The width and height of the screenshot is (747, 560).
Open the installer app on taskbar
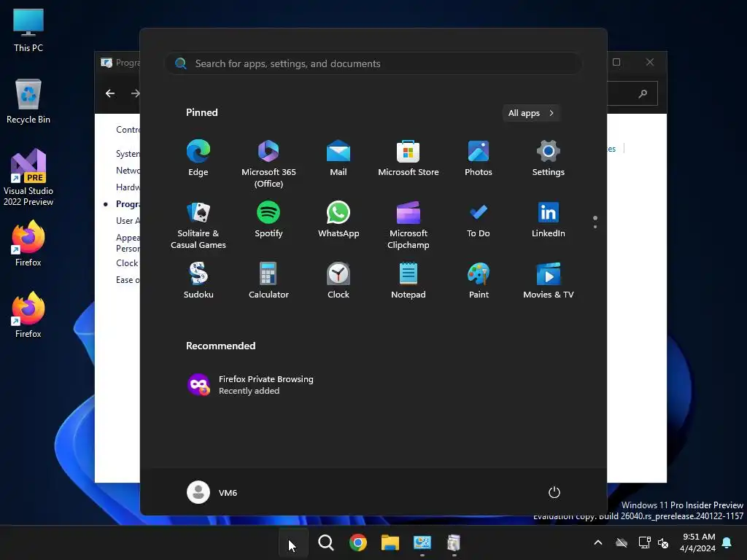(454, 542)
